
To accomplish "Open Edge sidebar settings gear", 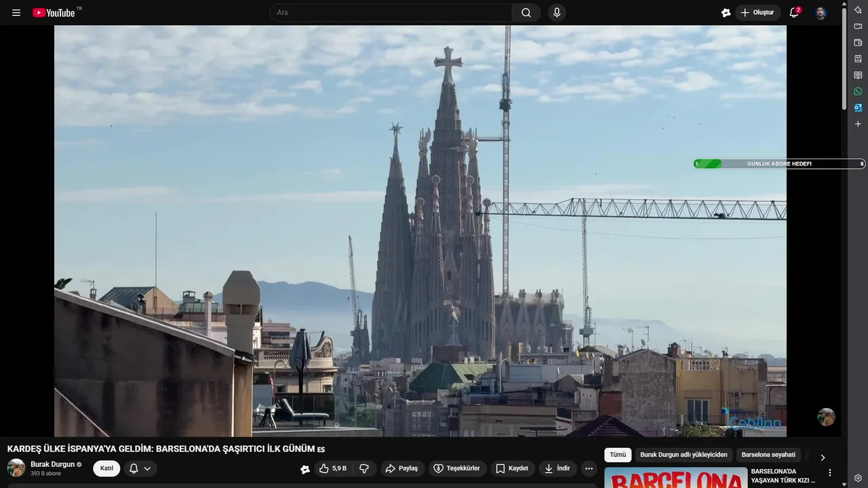I will (858, 478).
